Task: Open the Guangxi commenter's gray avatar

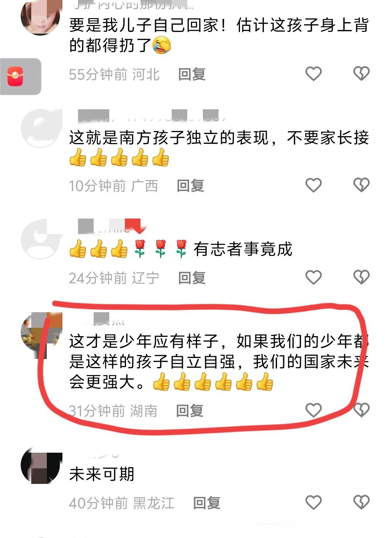Action: click(x=40, y=128)
